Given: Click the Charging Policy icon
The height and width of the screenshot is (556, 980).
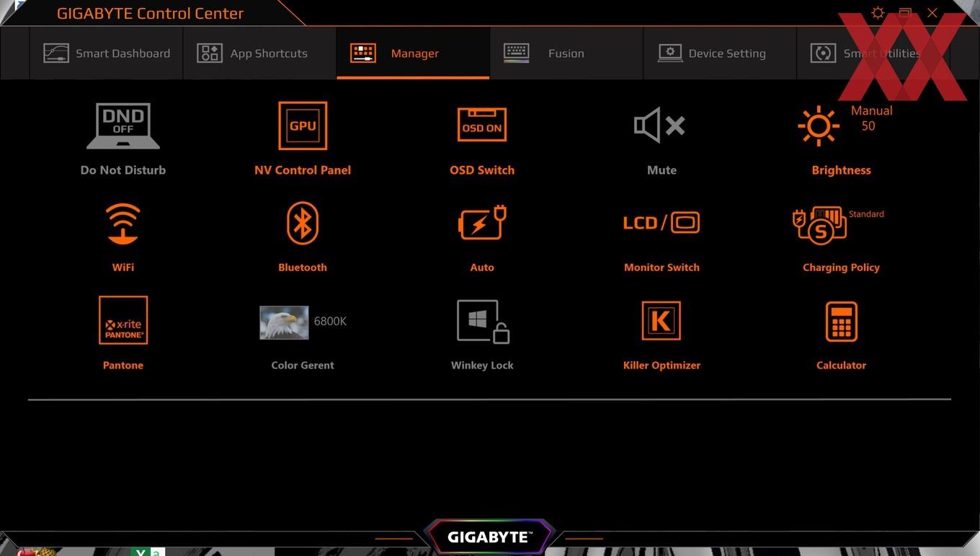Looking at the screenshot, I should pos(819,225).
